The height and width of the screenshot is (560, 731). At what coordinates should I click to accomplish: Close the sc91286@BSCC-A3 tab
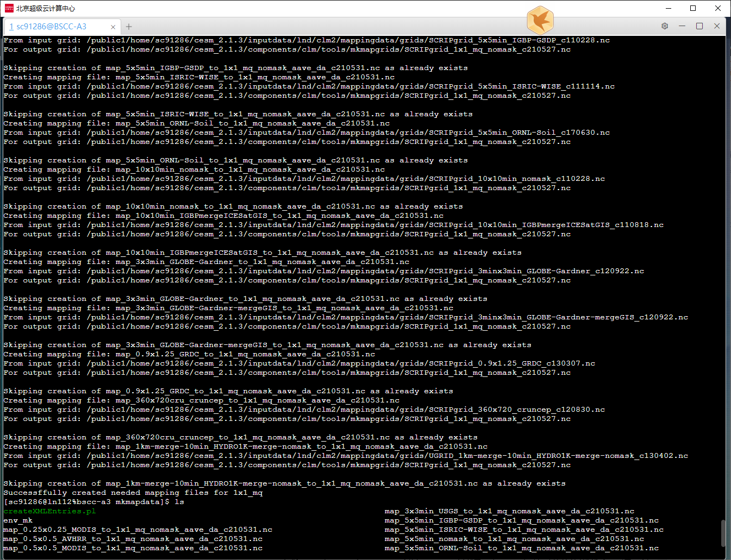point(113,27)
